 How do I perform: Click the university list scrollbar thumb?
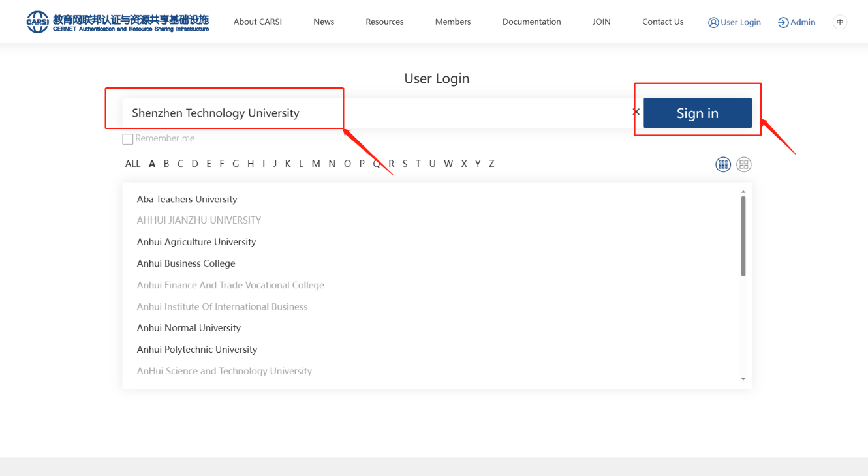pyautogui.click(x=743, y=236)
